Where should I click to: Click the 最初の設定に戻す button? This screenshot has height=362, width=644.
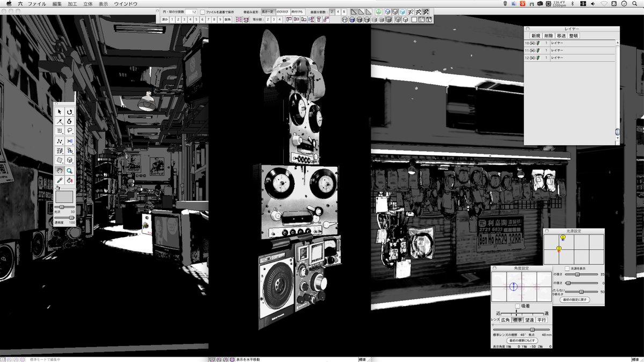[x=574, y=300]
